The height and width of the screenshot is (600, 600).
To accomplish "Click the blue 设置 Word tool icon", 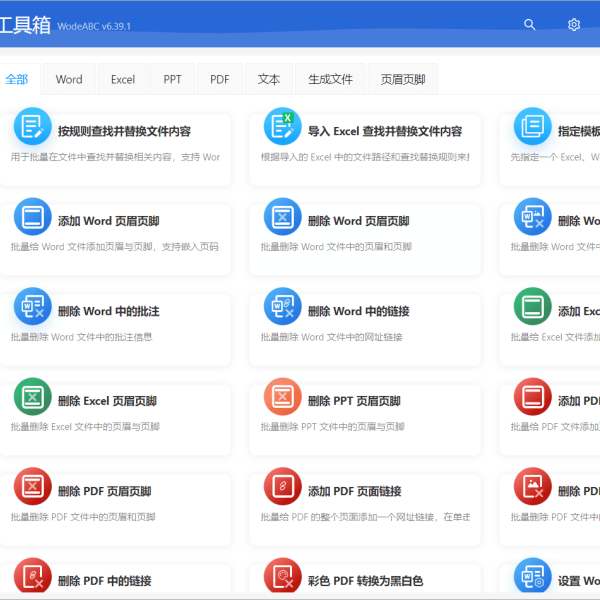I will (x=532, y=576).
